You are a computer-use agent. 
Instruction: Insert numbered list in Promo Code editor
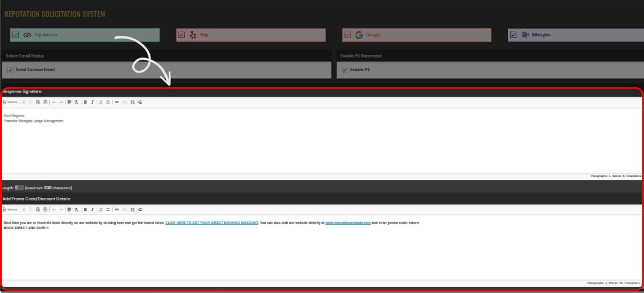tap(101, 210)
